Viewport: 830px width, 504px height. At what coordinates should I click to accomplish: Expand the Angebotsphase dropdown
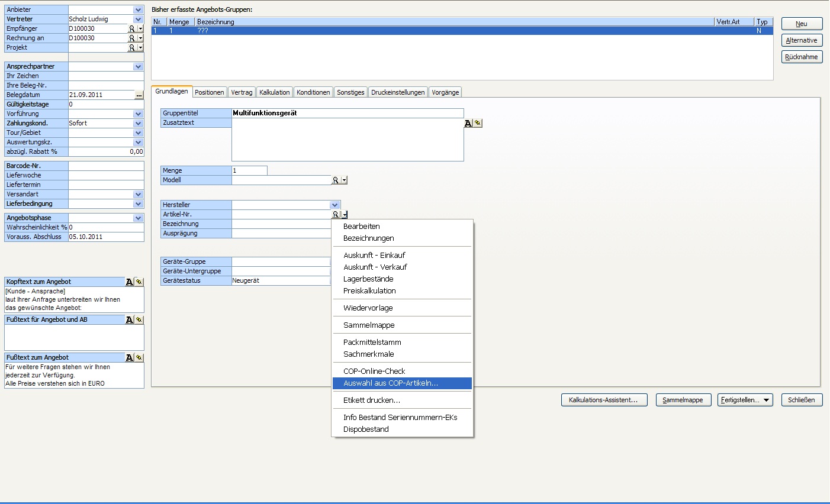pos(138,218)
